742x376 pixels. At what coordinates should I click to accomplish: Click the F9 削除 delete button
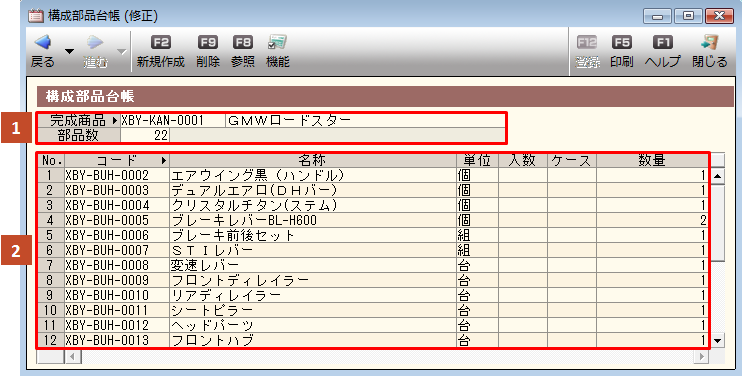coord(208,52)
